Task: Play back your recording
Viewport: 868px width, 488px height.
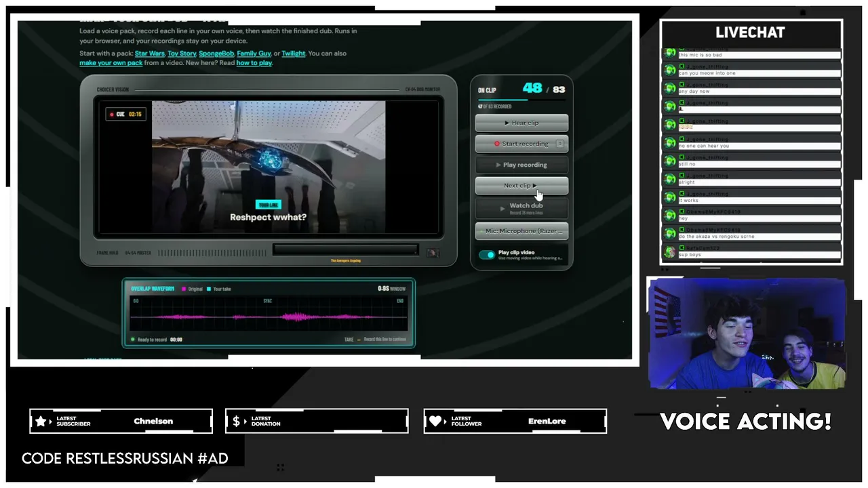Action: click(521, 165)
